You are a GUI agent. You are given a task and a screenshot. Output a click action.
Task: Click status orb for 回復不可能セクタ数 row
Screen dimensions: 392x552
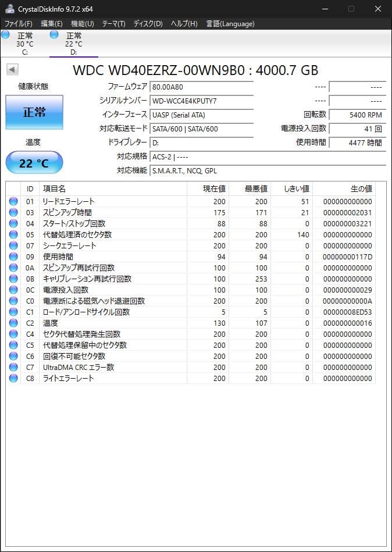pyautogui.click(x=13, y=356)
